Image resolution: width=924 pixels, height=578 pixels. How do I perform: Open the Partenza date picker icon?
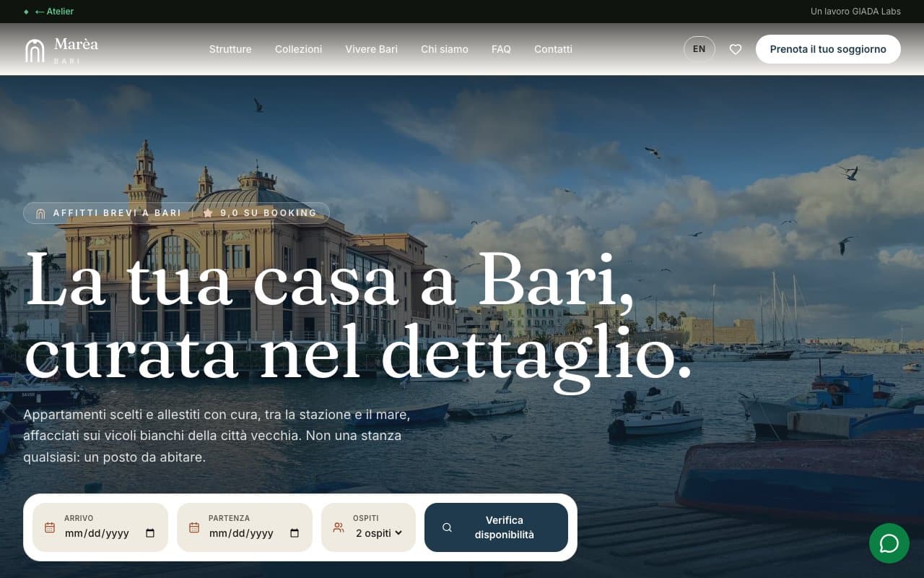point(295,533)
